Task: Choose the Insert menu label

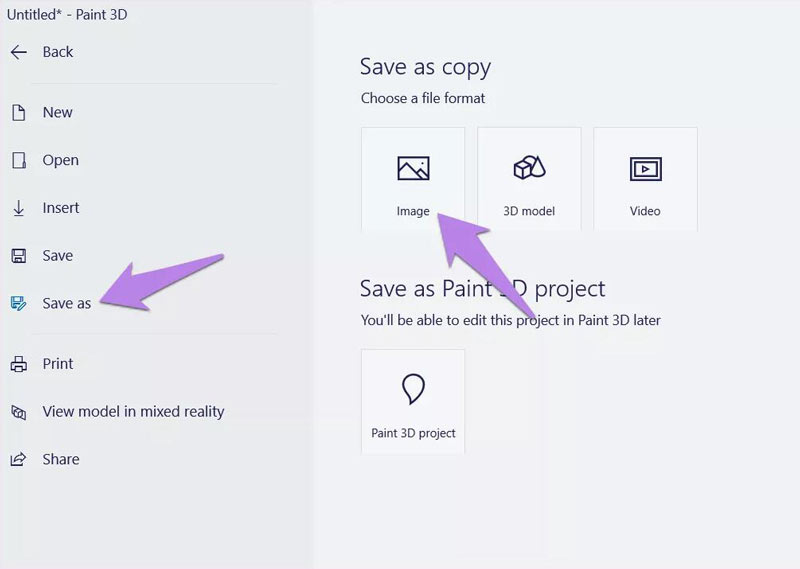Action: point(61,208)
